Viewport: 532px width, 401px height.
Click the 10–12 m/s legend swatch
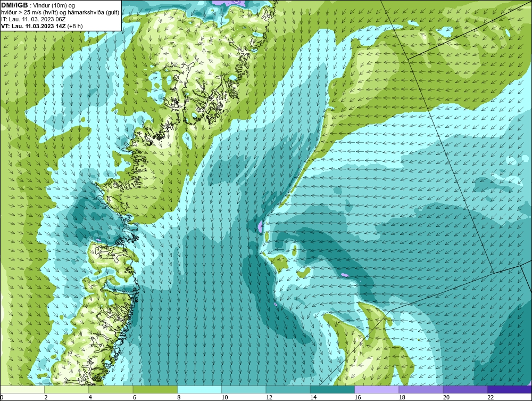244,389
